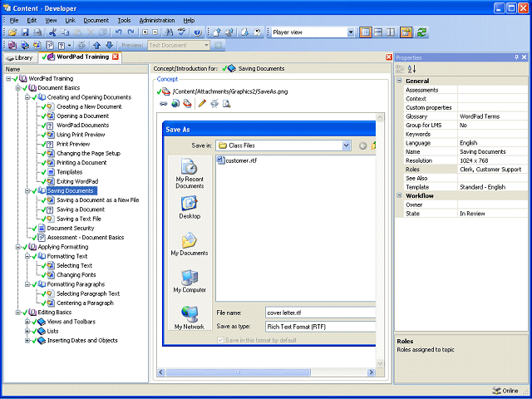Click the chain link icon under Concept
The height and width of the screenshot is (399, 532).
pyautogui.click(x=164, y=103)
